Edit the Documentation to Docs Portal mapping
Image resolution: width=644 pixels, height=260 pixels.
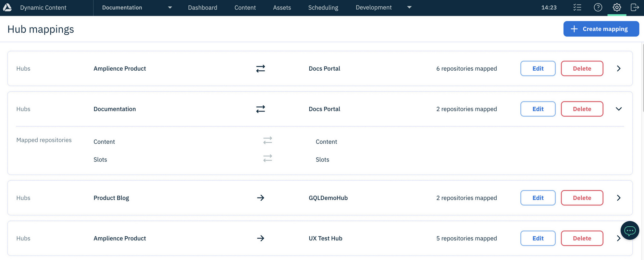(538, 109)
